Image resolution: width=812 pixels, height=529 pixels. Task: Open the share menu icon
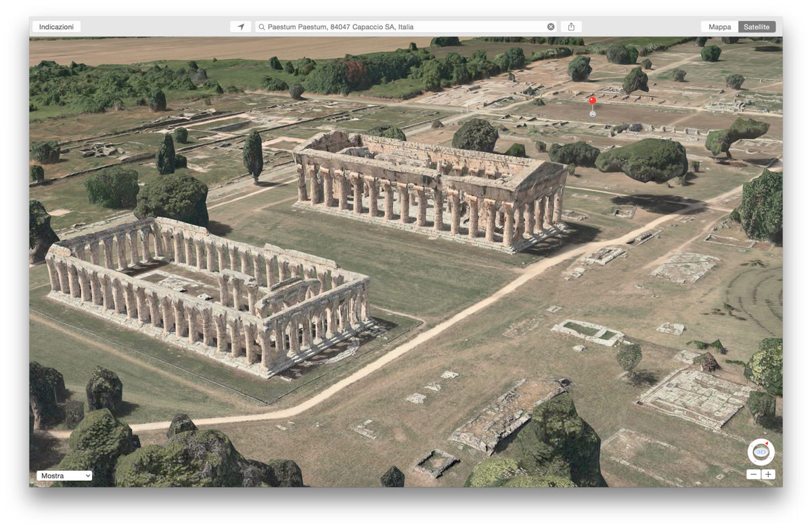tap(571, 27)
